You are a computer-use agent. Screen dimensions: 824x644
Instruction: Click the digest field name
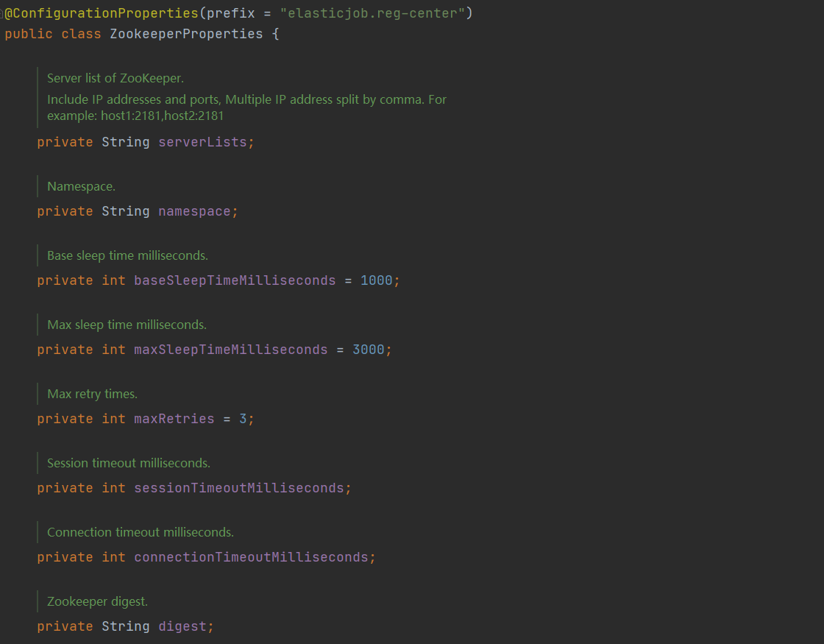click(182, 626)
